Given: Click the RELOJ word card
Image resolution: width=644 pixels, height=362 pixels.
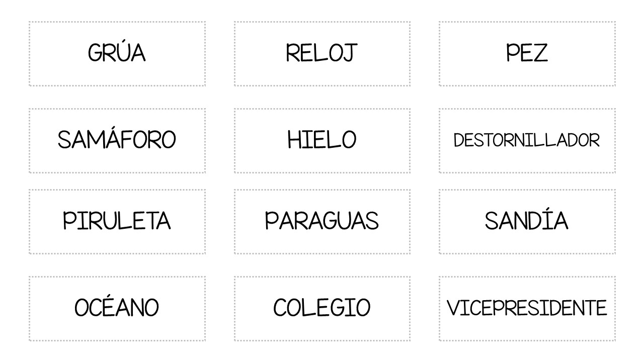Looking at the screenshot, I should coord(322,54).
